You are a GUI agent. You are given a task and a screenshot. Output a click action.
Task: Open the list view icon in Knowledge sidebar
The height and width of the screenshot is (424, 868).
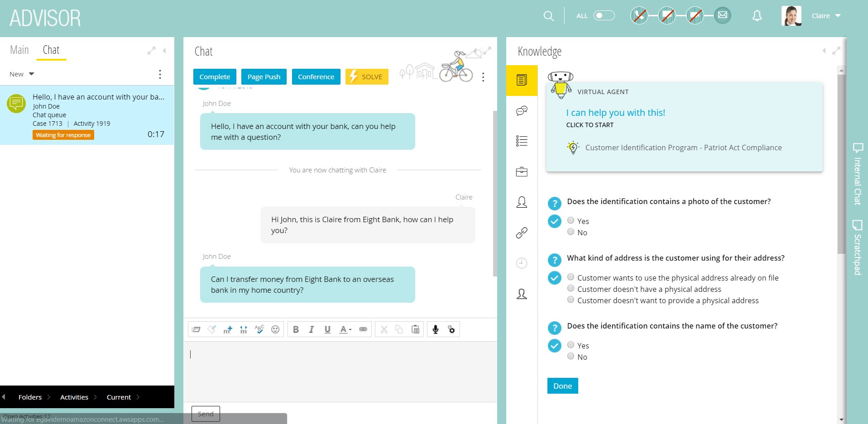pos(522,141)
